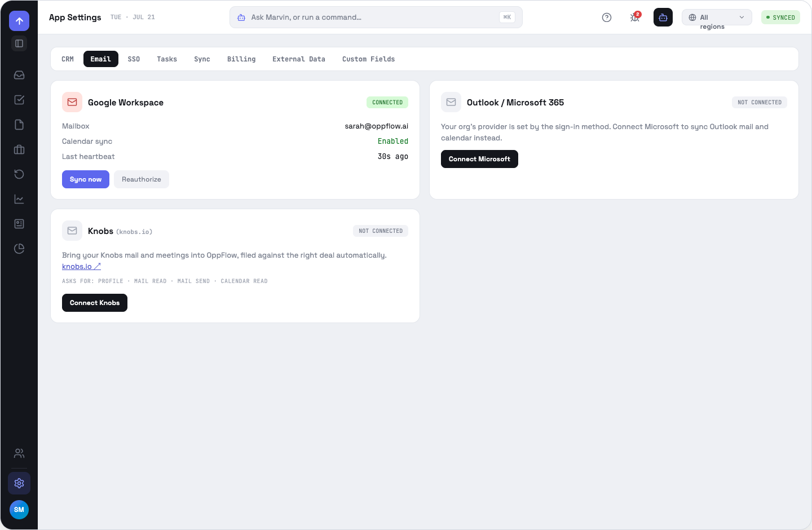Open the checkbox tasks icon in sidebar
Image resolution: width=812 pixels, height=530 pixels.
pyautogui.click(x=19, y=100)
